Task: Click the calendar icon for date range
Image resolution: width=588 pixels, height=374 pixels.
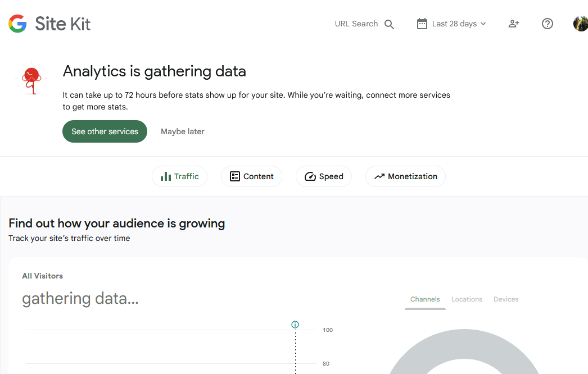Action: [422, 24]
